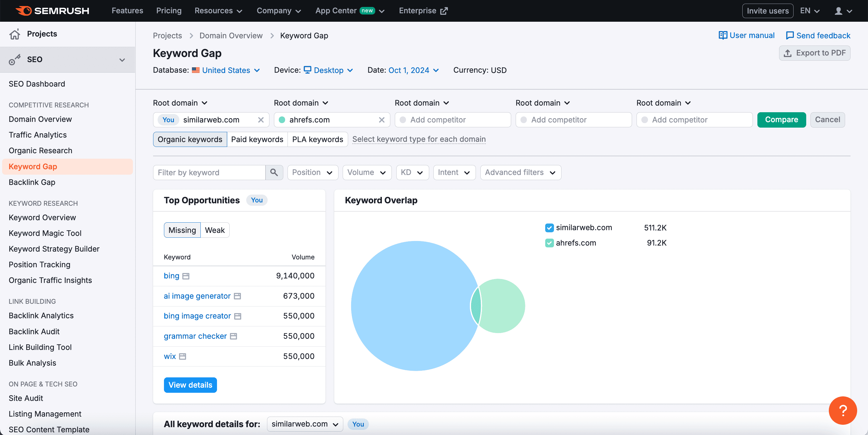
Task: Click the first Add competitor field
Action: tap(452, 120)
